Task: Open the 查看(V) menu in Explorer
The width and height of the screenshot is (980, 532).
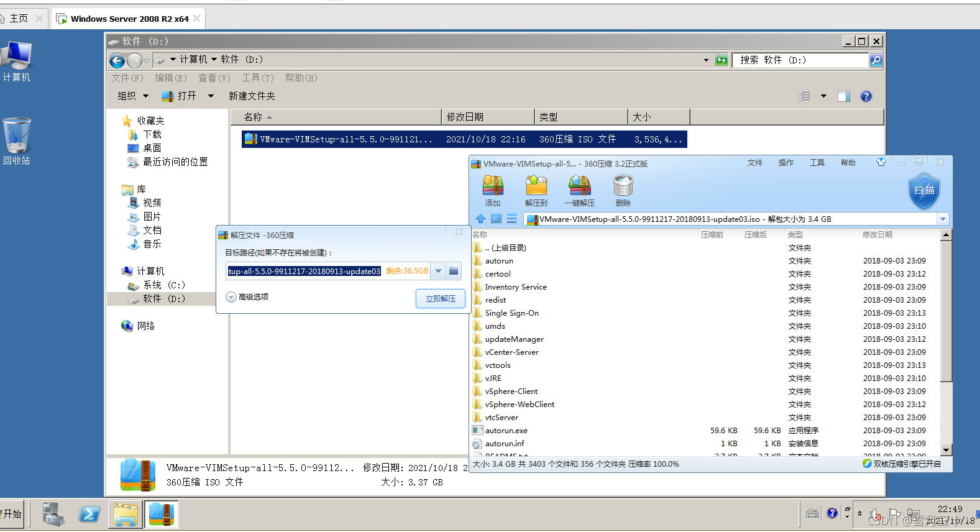Action: [x=214, y=78]
